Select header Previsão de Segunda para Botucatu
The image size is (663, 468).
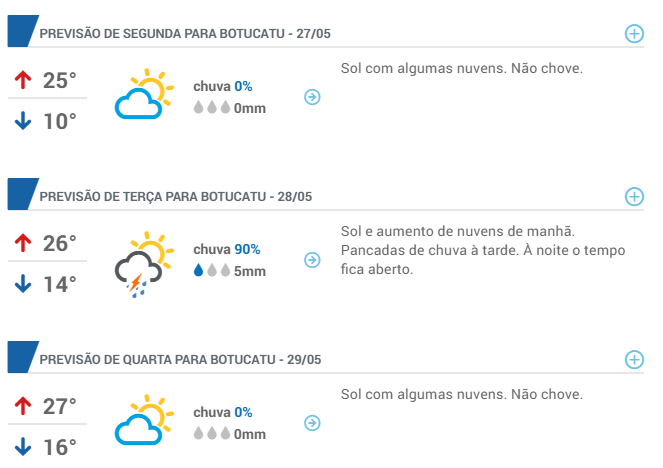pyautogui.click(x=185, y=33)
